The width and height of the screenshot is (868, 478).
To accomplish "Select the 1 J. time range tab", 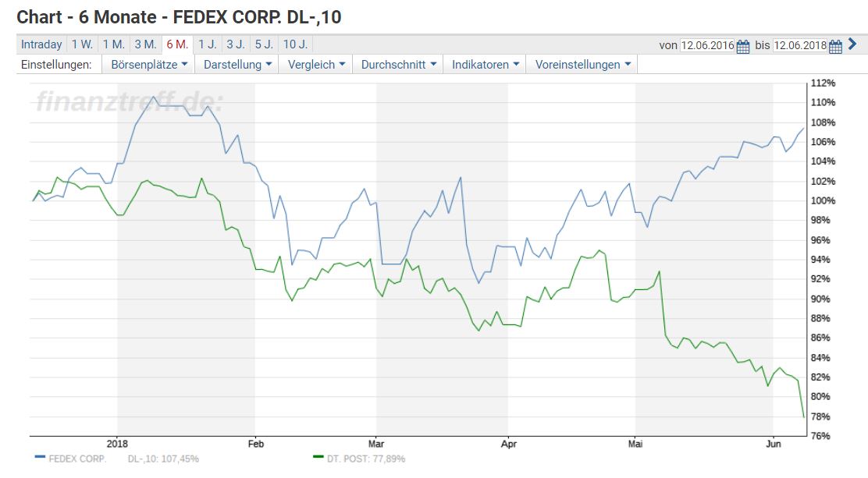I will click(207, 44).
